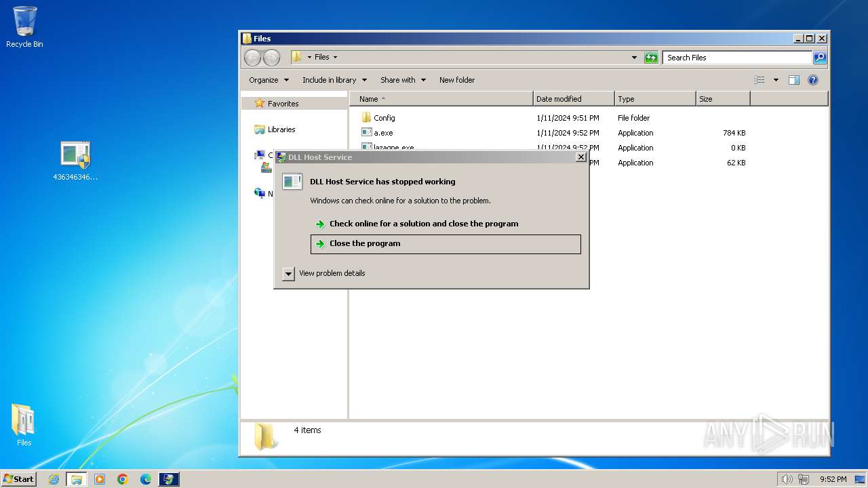Open Internet Explorer from taskbar
Image resolution: width=868 pixels, height=488 pixels.
click(x=54, y=479)
